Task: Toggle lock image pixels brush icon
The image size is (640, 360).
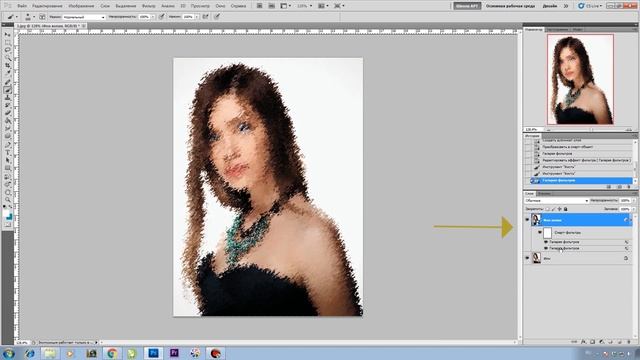Action: (553, 209)
